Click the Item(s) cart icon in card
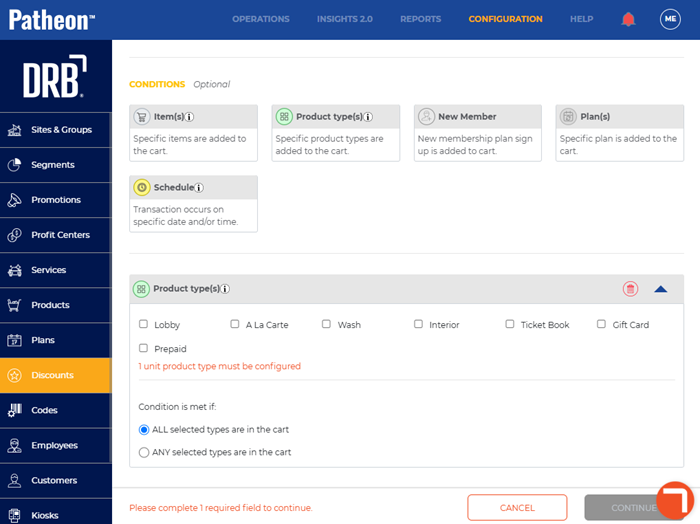The image size is (700, 524). [x=142, y=116]
